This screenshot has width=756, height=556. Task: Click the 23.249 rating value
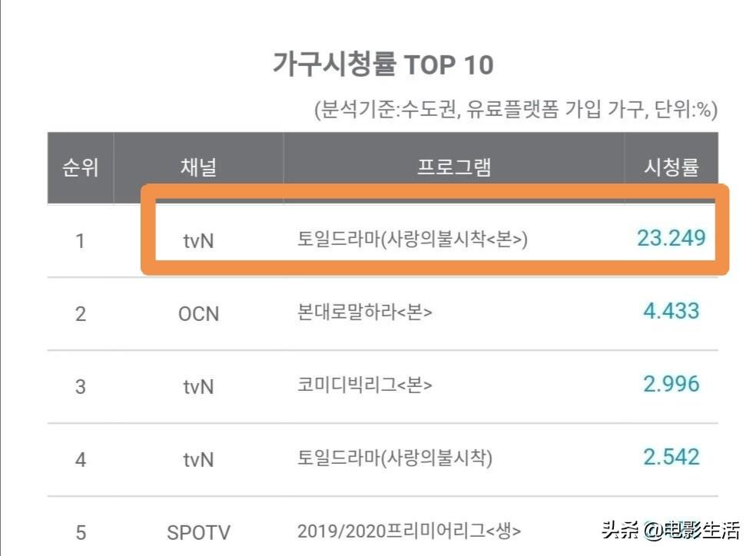coord(671,238)
